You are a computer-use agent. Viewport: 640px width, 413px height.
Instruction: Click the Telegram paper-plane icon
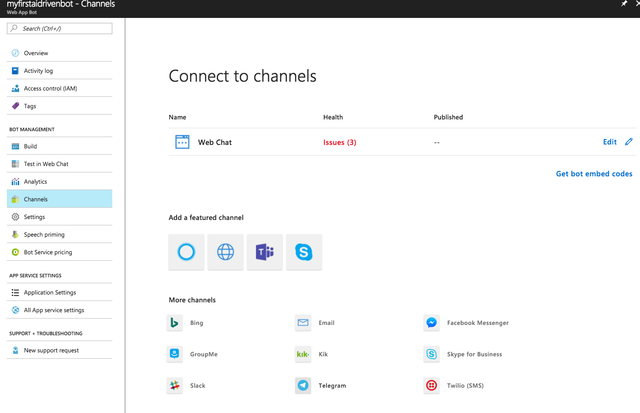[x=303, y=385]
